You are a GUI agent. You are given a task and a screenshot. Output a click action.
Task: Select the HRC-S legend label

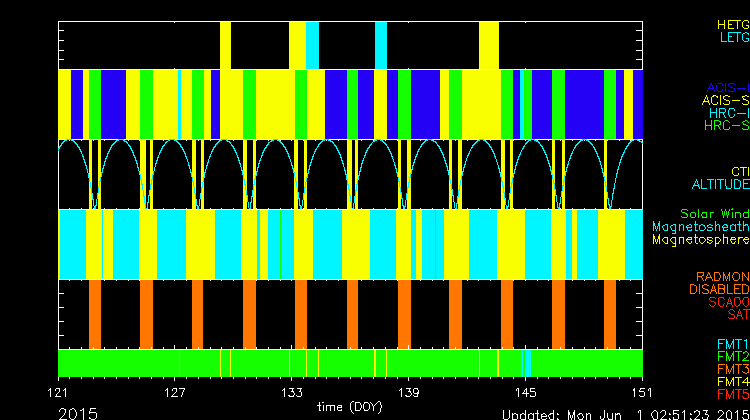pos(725,126)
